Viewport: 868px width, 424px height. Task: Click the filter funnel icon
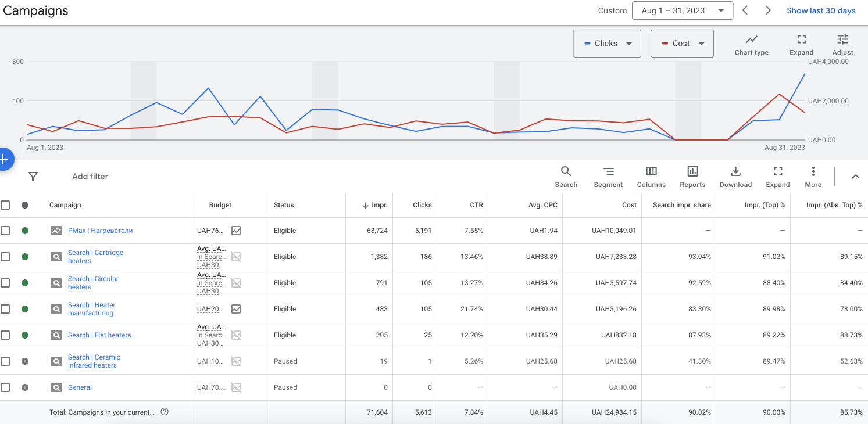point(33,177)
